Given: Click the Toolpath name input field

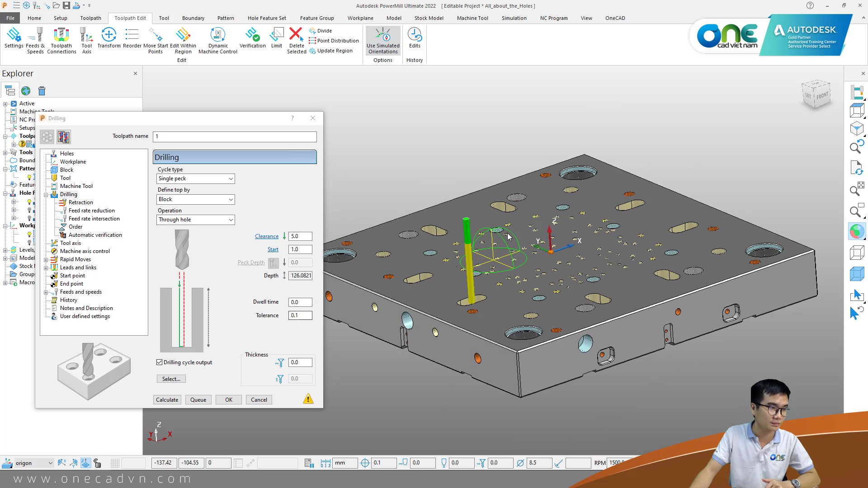Looking at the screenshot, I should (235, 136).
